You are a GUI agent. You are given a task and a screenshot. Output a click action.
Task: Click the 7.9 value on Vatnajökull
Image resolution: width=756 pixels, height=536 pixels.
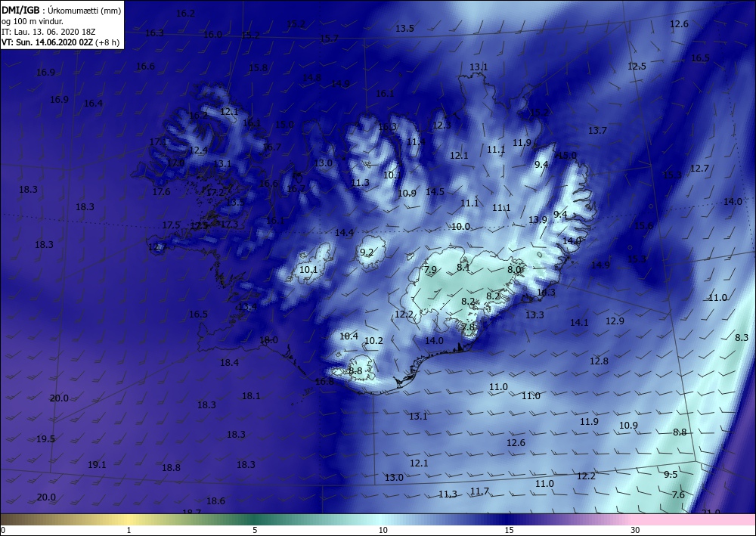point(430,270)
